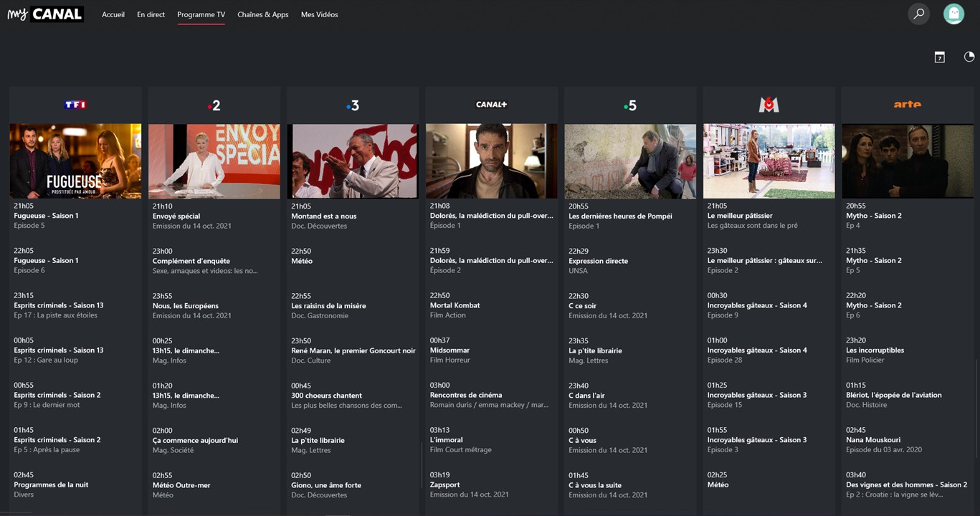Select the France 2 channel logo
Viewport: 980px width, 516px height.
[x=214, y=105]
